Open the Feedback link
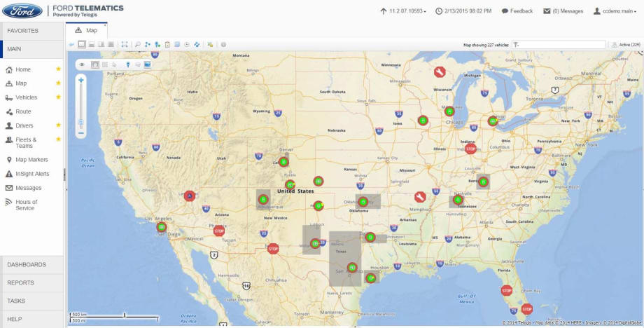Viewport: 644px width, 328px height. pyautogui.click(x=517, y=11)
